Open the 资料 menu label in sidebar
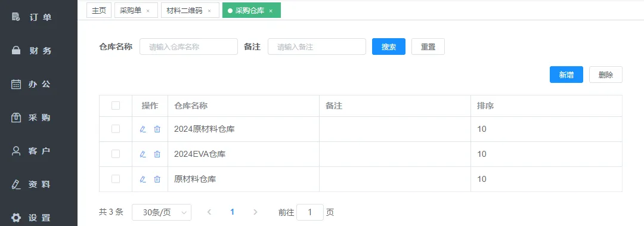Screen dimensions: 644x226 pyautogui.click(x=39, y=184)
